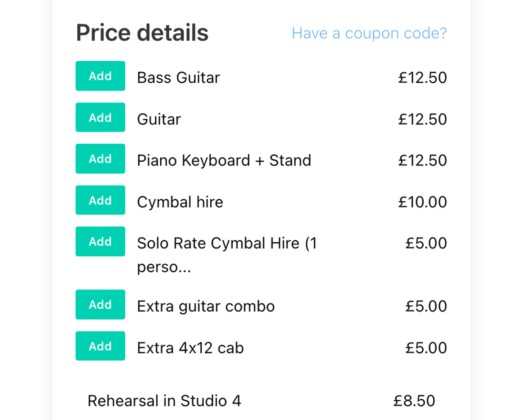Image resolution: width=517 pixels, height=420 pixels.
Task: Select the Extra guitar combo label
Action: pos(206,305)
